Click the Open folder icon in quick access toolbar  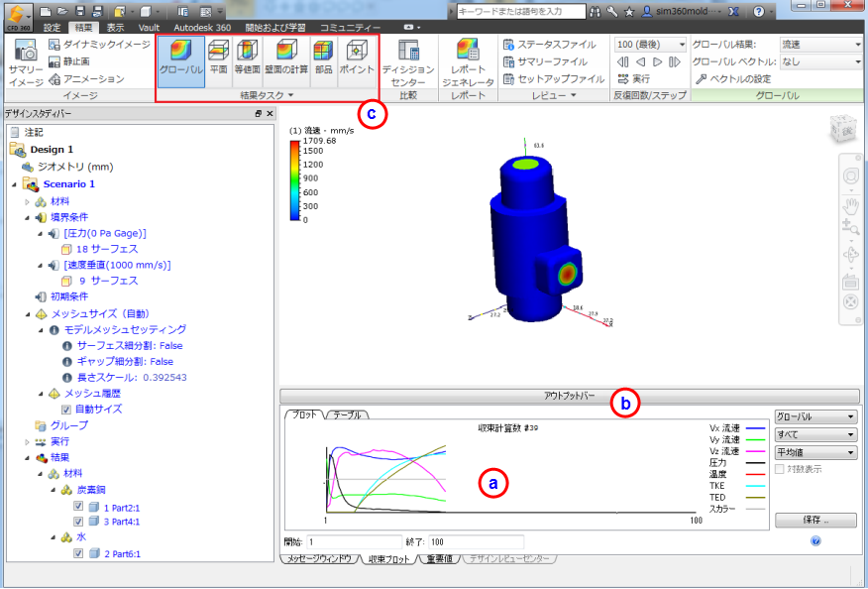click(x=62, y=12)
